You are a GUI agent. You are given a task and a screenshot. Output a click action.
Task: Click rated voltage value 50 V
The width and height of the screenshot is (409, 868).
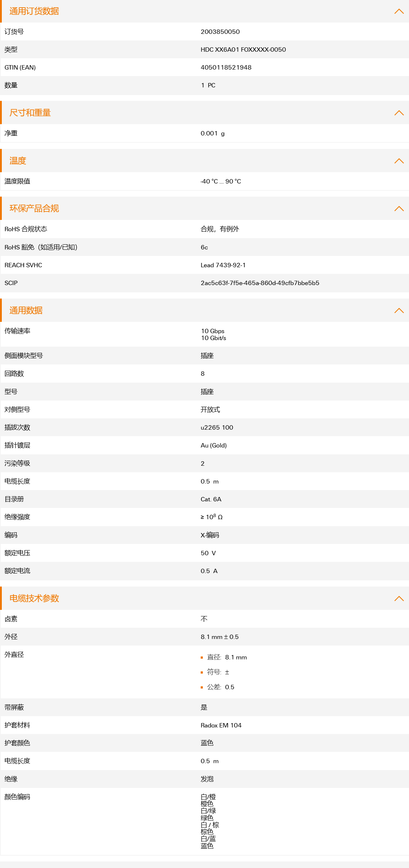coord(208,553)
